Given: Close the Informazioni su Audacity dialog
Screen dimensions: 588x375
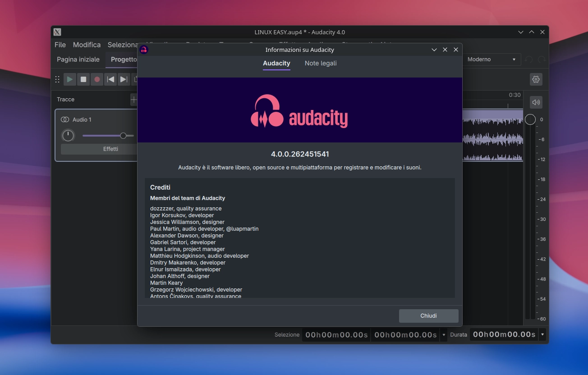Looking at the screenshot, I should coord(456,50).
